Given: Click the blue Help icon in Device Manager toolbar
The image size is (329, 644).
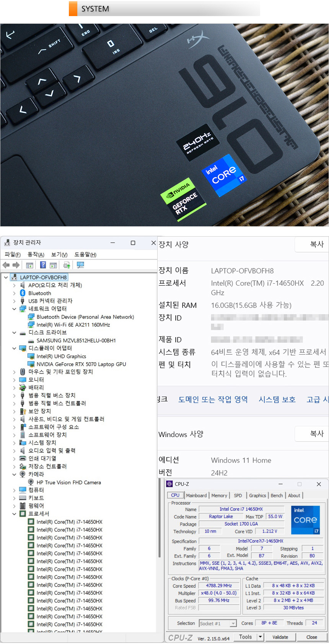Looking at the screenshot, I should tap(43, 265).
